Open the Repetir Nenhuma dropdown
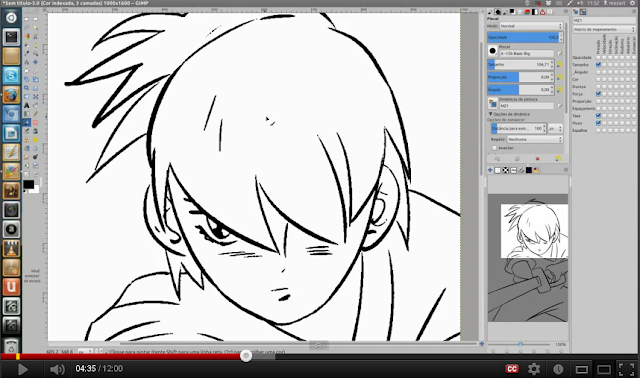The height and width of the screenshot is (378, 640). pyautogui.click(x=535, y=139)
